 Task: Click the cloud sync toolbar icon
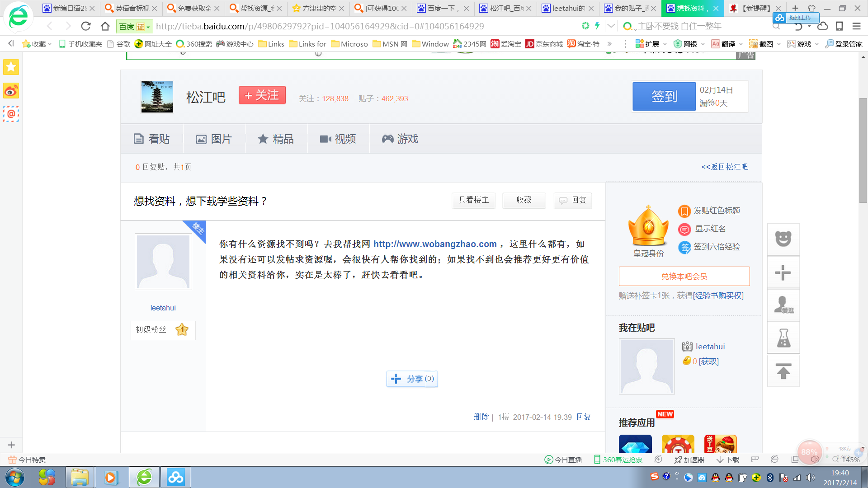(x=823, y=26)
